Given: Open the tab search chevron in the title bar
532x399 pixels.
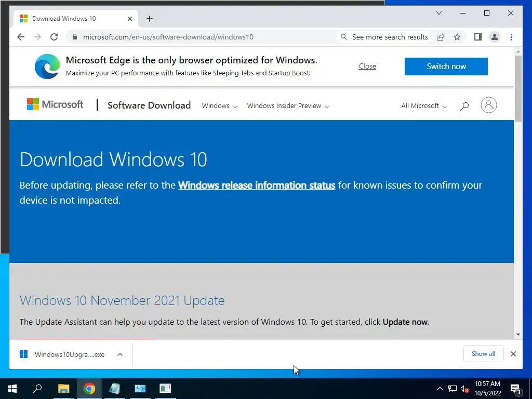Looking at the screenshot, I should tap(438, 13).
